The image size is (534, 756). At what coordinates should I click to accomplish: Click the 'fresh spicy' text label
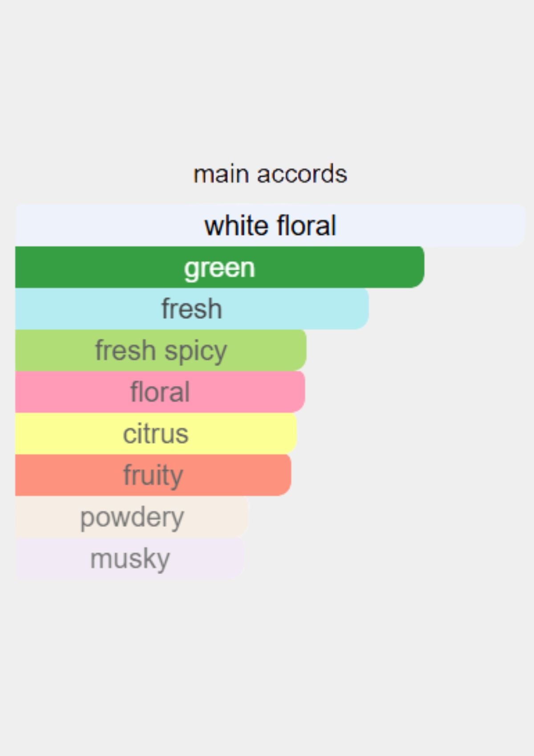[161, 351]
